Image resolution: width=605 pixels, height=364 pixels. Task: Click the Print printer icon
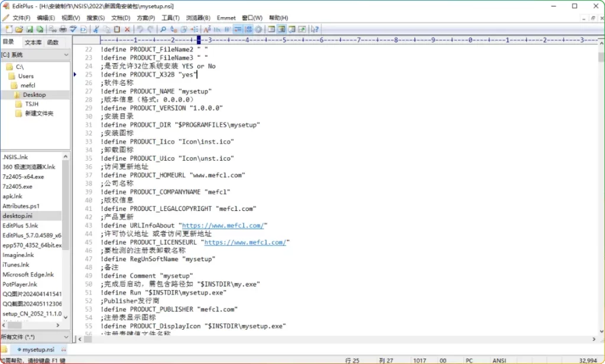tap(63, 30)
